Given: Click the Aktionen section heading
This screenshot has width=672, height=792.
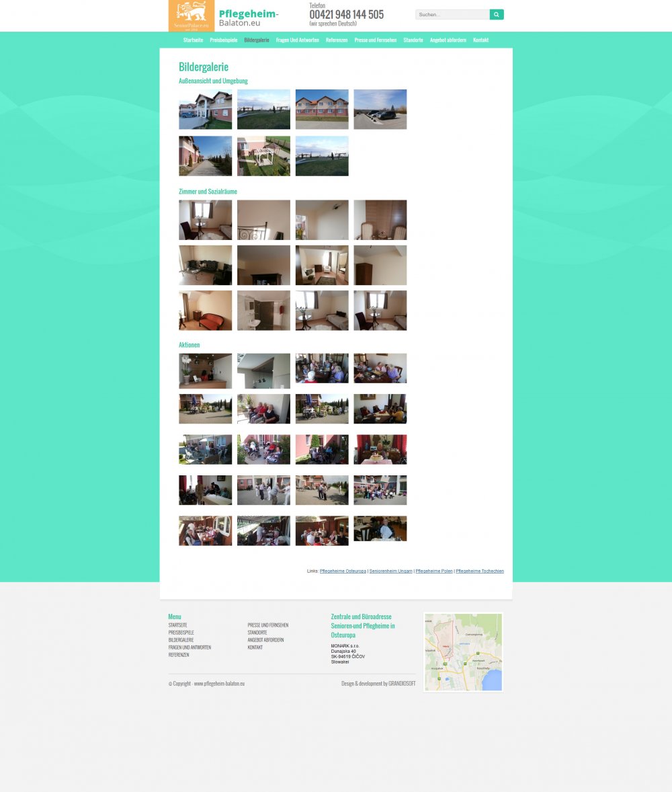Looking at the screenshot, I should click(x=190, y=345).
